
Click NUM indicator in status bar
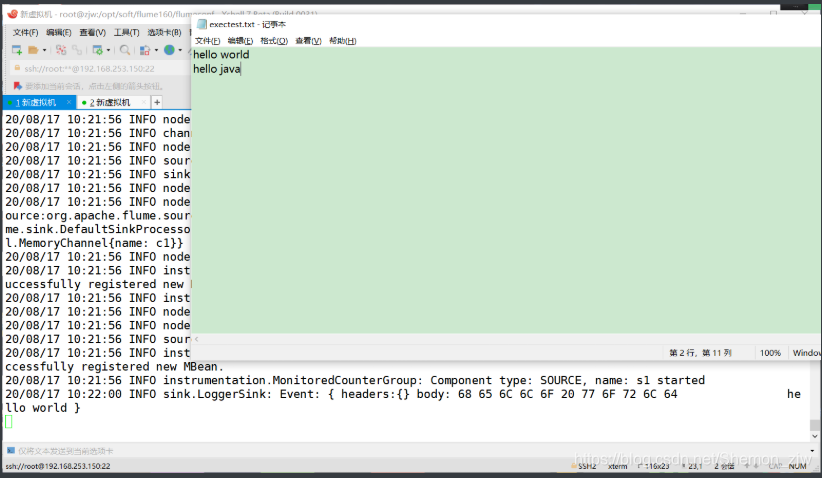point(797,466)
